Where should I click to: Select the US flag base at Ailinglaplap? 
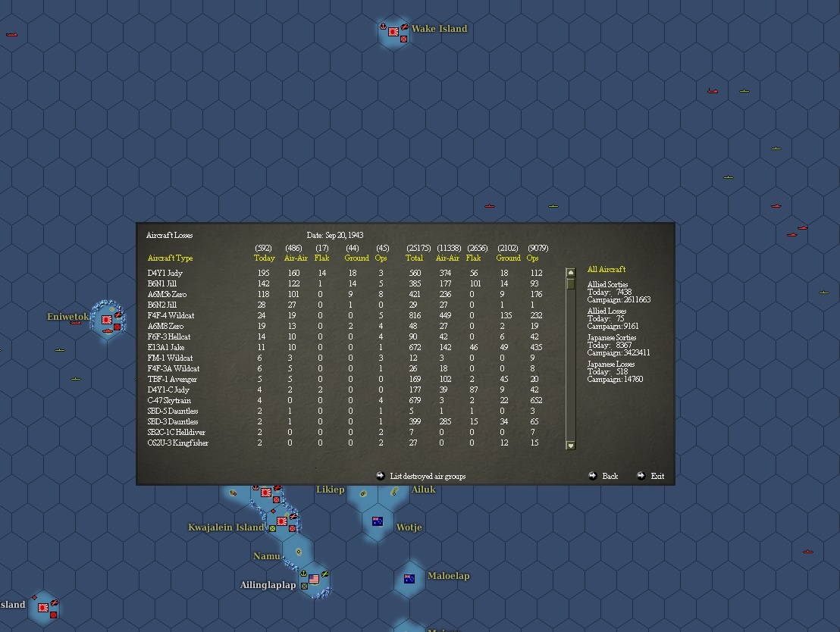coord(314,579)
